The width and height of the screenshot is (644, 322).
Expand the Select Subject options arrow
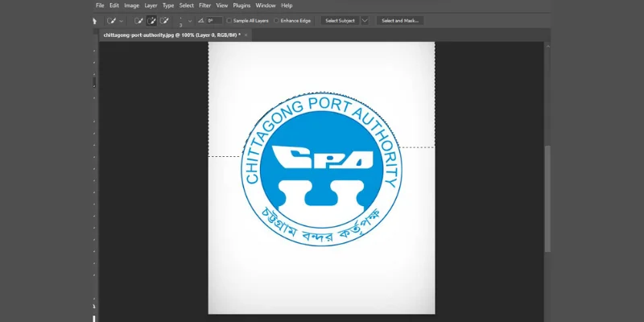point(365,21)
